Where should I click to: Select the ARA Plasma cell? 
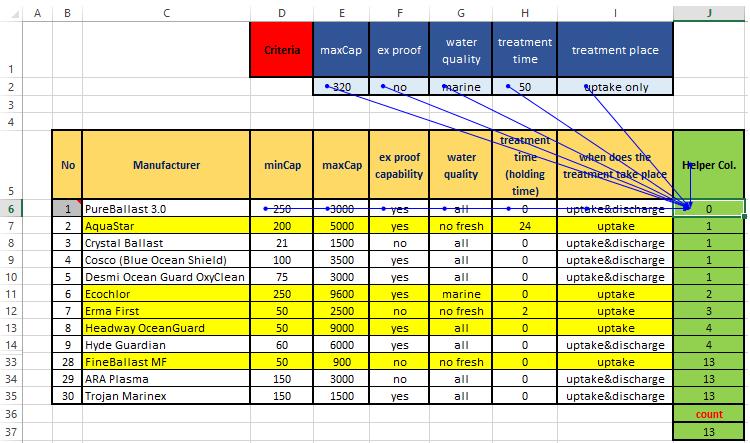coord(166,379)
